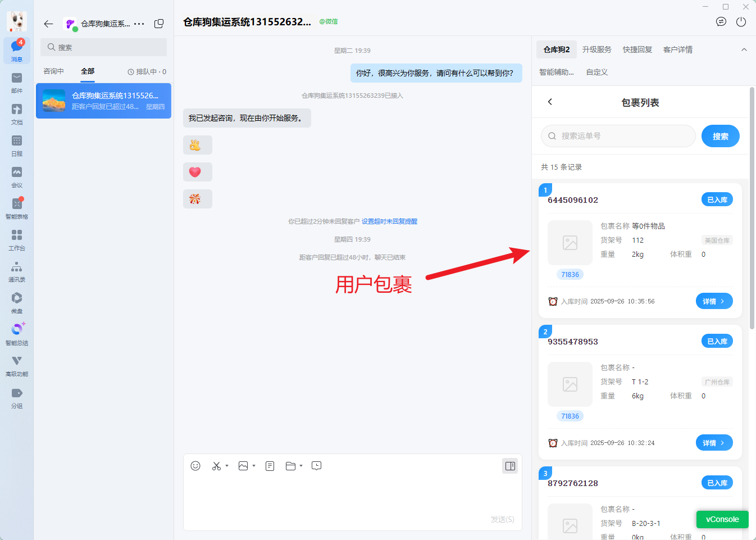This screenshot has width=756, height=540.
Task: Click the 发送(S) send button
Action: click(502, 519)
